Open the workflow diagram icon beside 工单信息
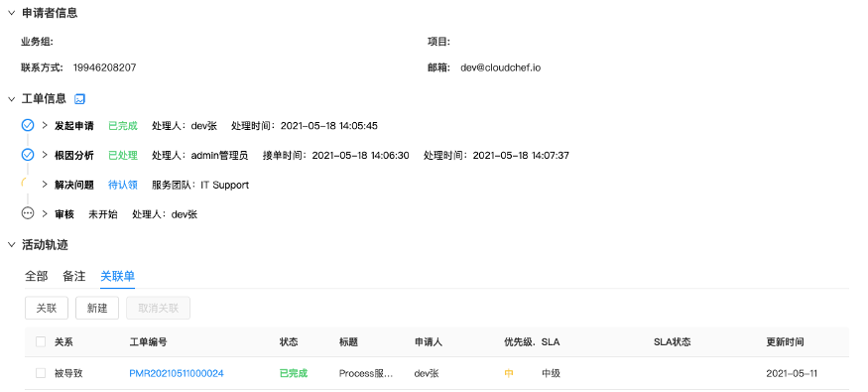Image resolution: width=868 pixels, height=392 pixels. pyautogui.click(x=79, y=99)
